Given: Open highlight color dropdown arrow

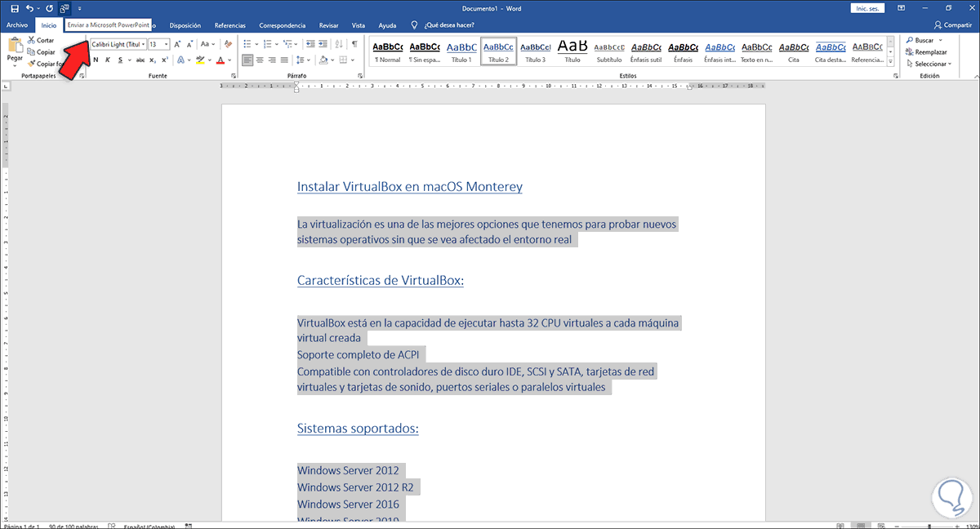Looking at the screenshot, I should pos(209,60).
